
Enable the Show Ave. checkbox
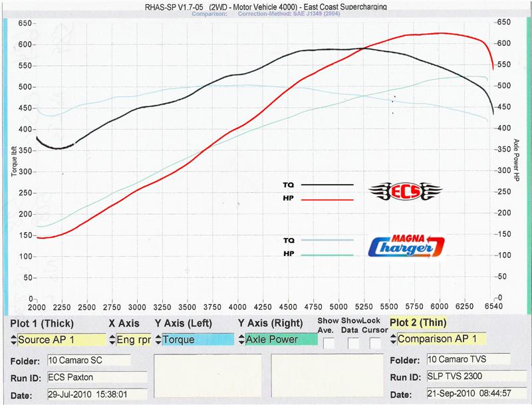329,343
